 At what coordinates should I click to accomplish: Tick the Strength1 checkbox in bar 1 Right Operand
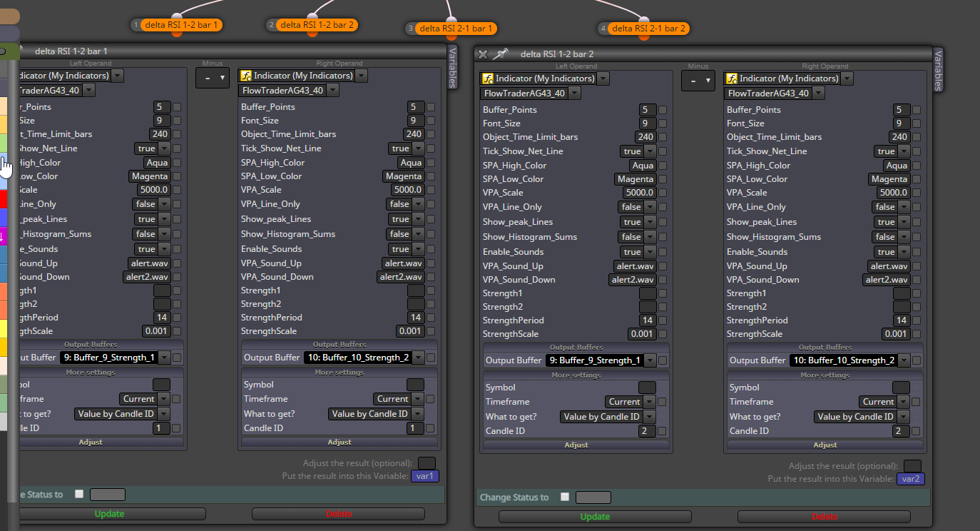click(x=431, y=290)
